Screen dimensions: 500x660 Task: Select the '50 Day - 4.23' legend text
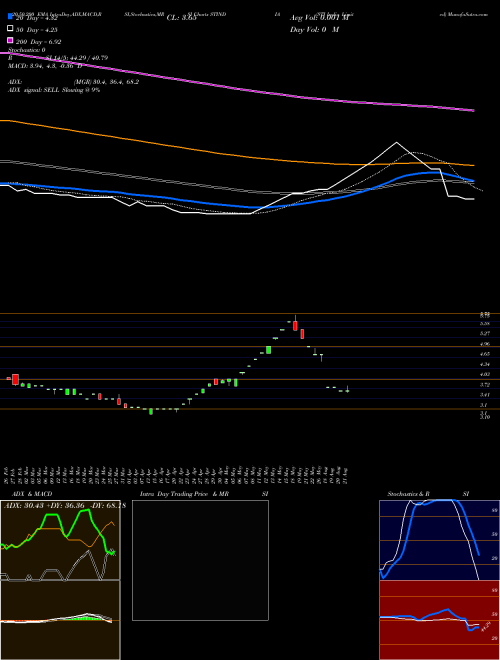click(37, 30)
